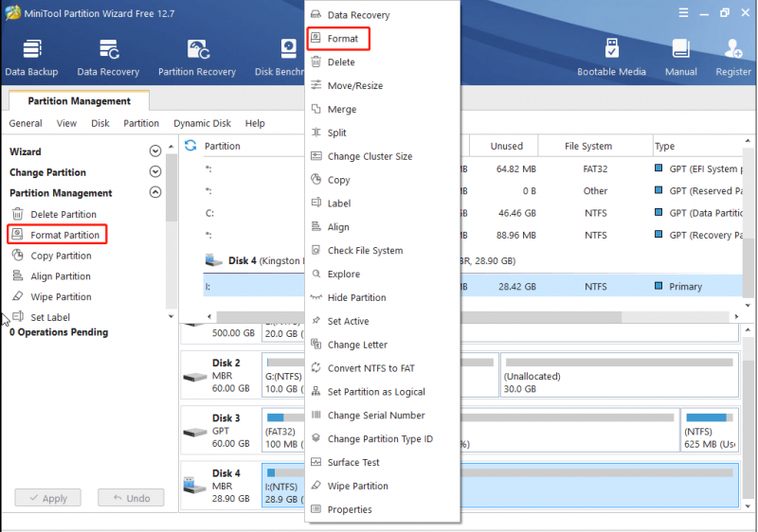Choose Surface Test in context menu
758x532 pixels.
382,463
